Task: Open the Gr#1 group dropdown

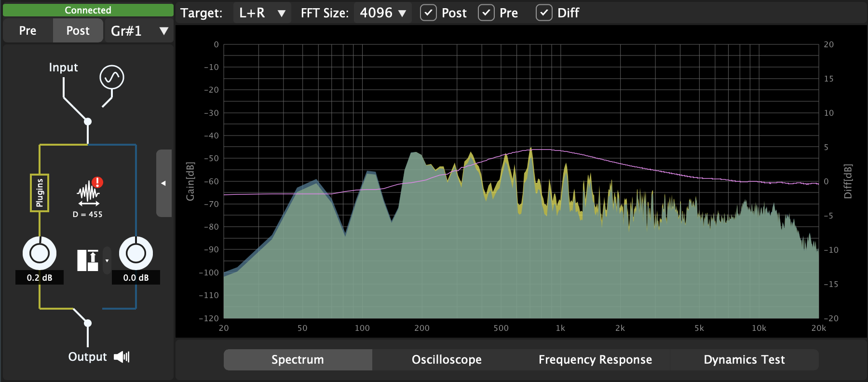Action: [x=139, y=31]
